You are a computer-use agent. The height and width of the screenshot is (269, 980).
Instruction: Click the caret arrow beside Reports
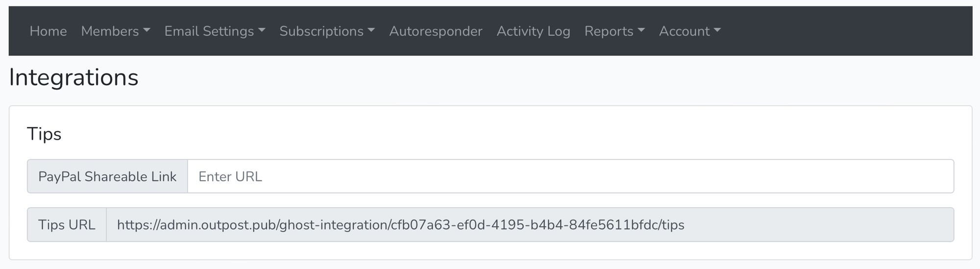(641, 30)
